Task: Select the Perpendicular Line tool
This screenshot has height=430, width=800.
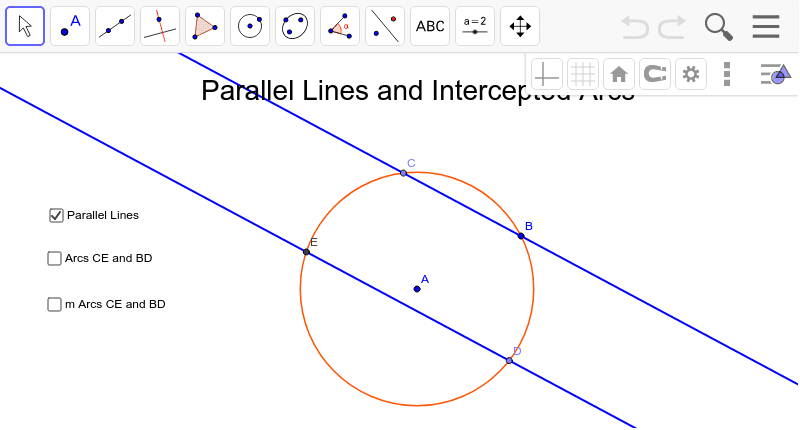Action: point(160,26)
